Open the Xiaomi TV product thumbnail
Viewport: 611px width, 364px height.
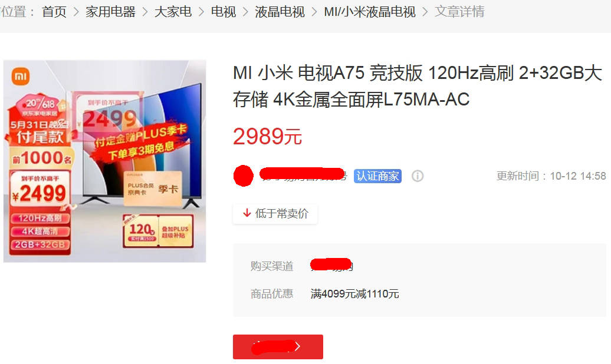[105, 161]
